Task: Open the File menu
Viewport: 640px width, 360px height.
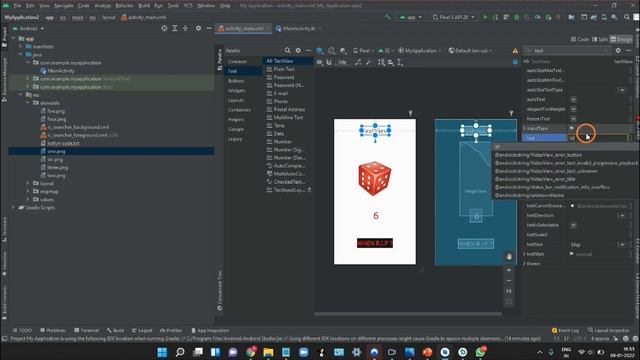Action: [17, 6]
